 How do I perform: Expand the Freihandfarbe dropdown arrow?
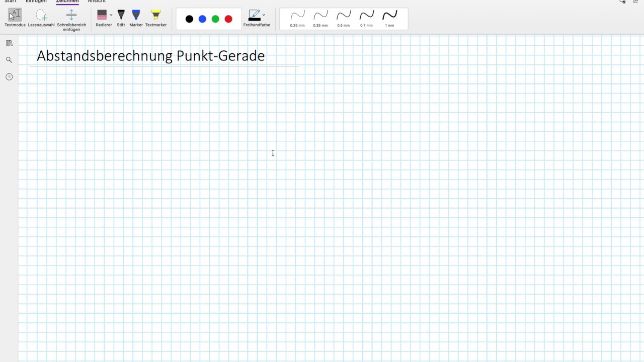coord(264,15)
